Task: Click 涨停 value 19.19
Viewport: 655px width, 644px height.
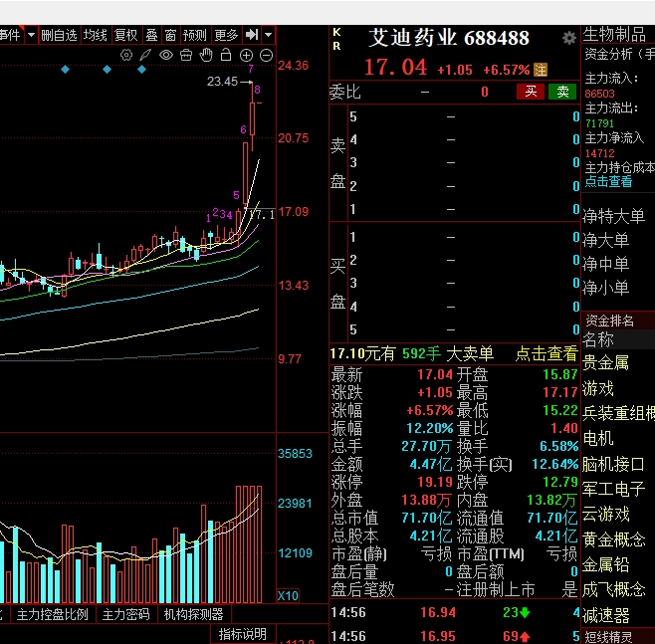Action: [x=435, y=482]
